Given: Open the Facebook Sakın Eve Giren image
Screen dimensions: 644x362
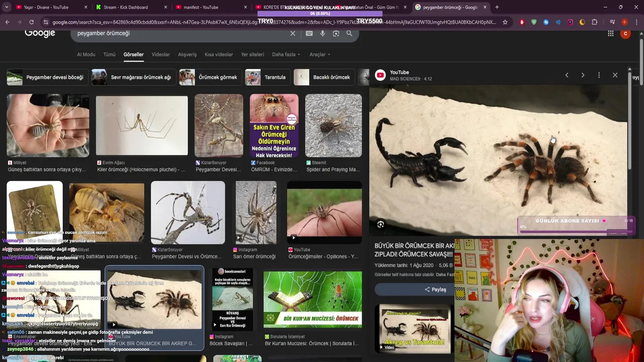Looking at the screenshot, I should coord(274,126).
